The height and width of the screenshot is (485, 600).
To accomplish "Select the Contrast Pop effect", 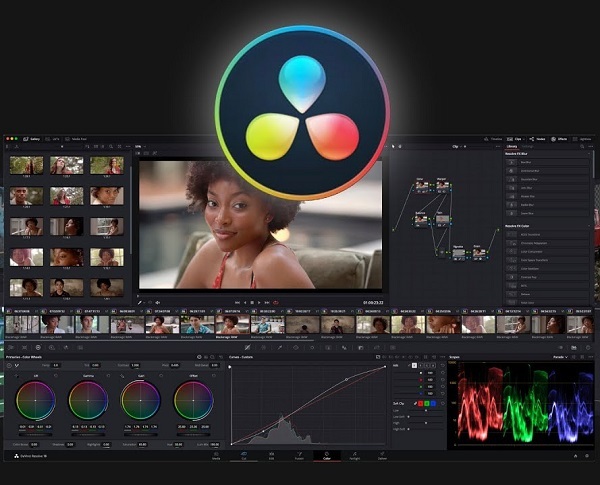I will [x=548, y=277].
